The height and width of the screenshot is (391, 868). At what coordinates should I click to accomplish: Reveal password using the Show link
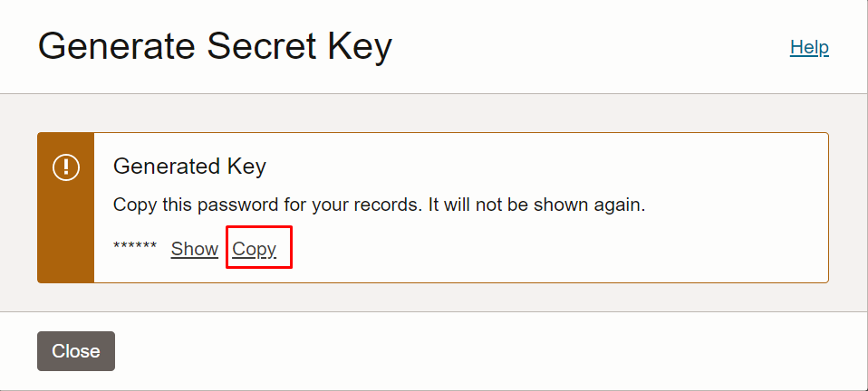click(x=194, y=249)
